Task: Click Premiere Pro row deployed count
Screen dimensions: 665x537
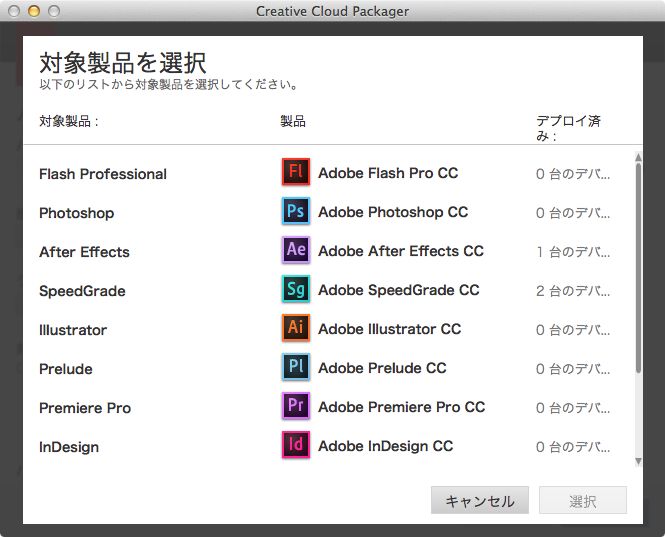Action: (x=573, y=408)
